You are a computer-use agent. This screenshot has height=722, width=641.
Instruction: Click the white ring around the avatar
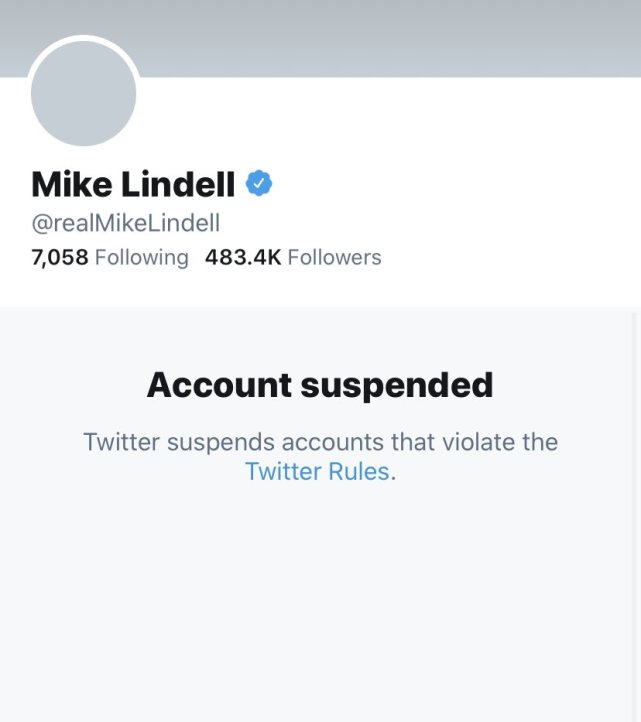83,38
